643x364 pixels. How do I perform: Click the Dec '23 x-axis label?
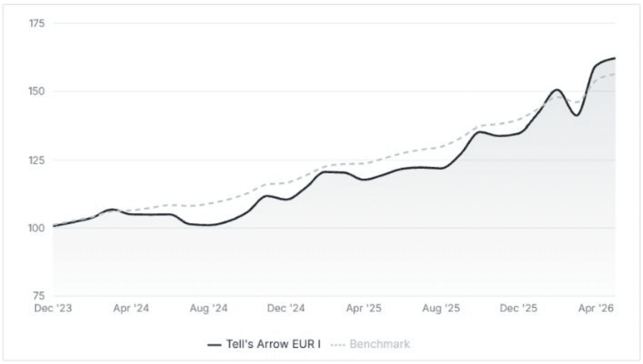(53, 308)
